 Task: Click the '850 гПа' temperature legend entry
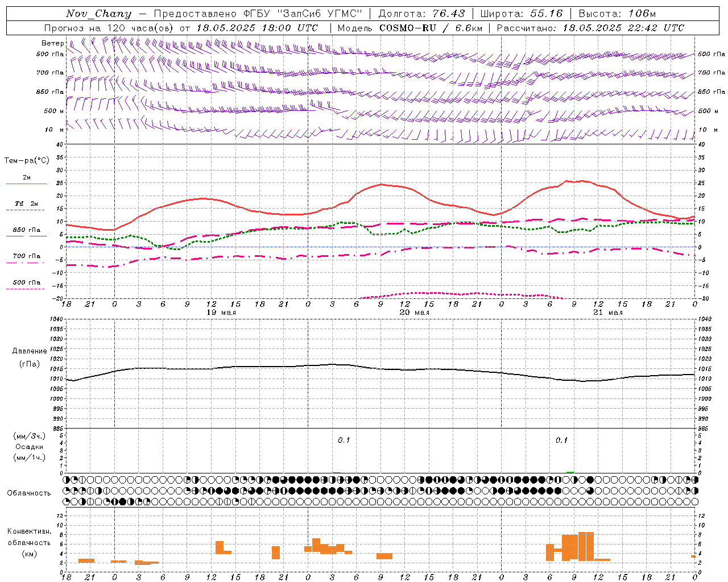27,230
